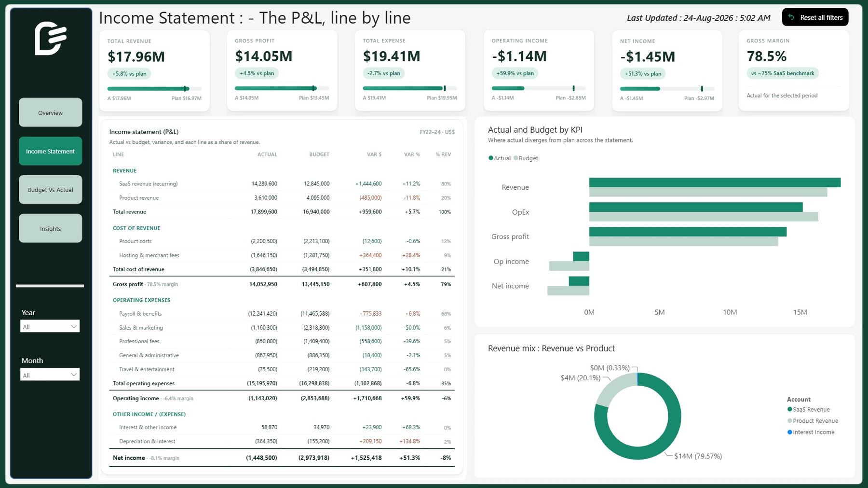The image size is (868, 488).
Task: Select Interest Income legend marker
Action: (x=789, y=432)
